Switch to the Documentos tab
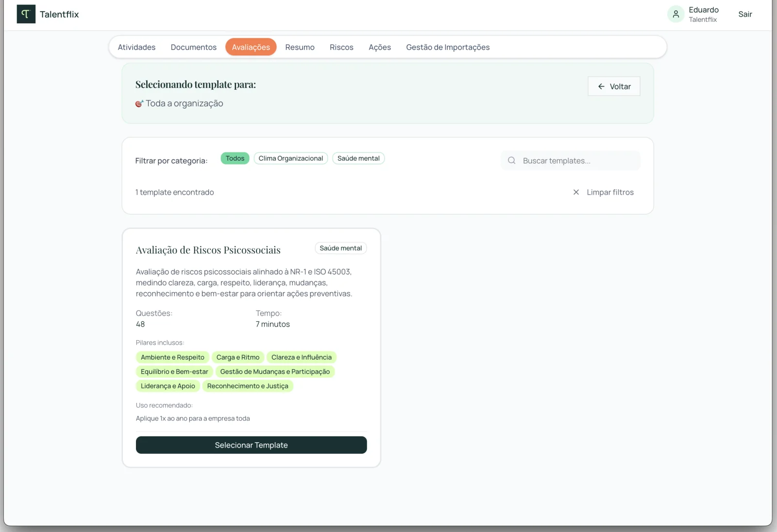777x532 pixels. [194, 47]
